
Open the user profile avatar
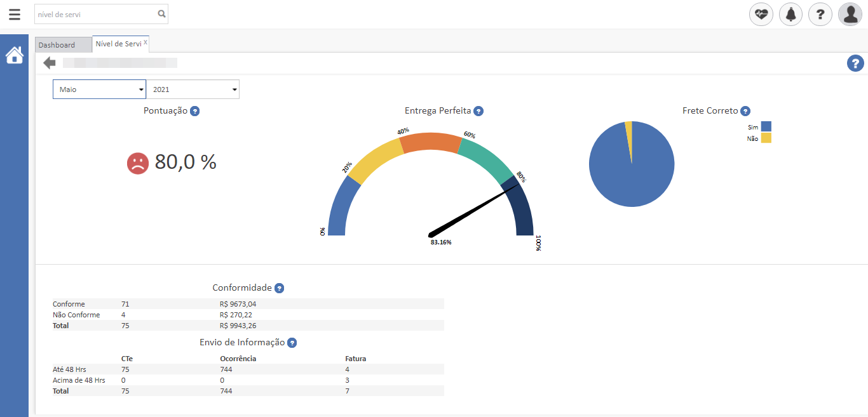(850, 14)
